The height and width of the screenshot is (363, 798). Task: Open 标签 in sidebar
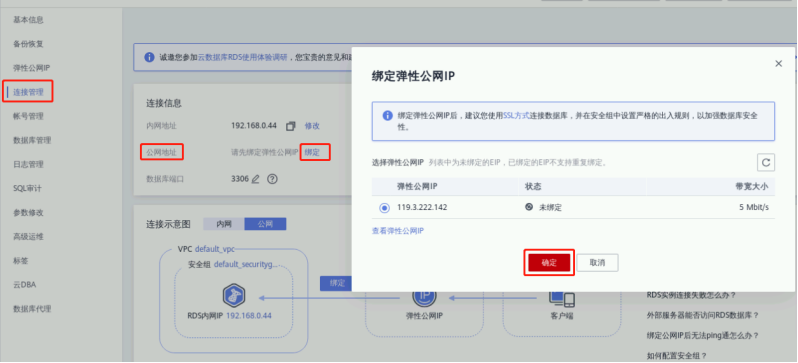pyautogui.click(x=21, y=261)
